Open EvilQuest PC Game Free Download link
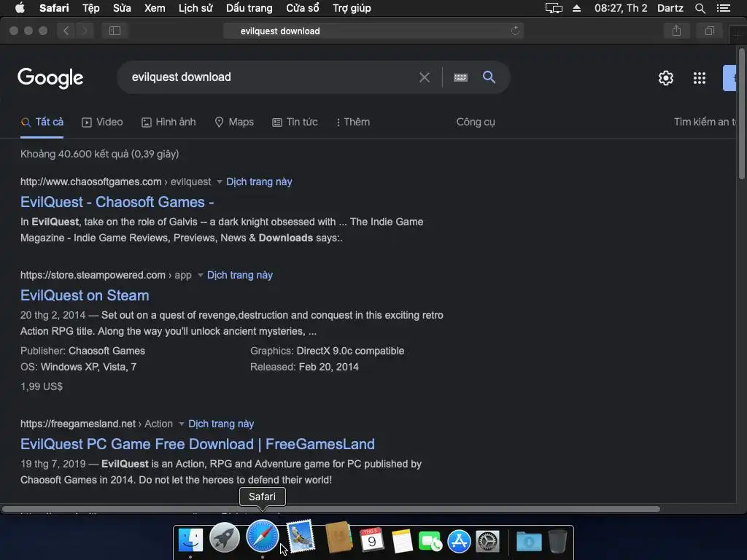Screen dimensions: 747x560 pos(197,444)
